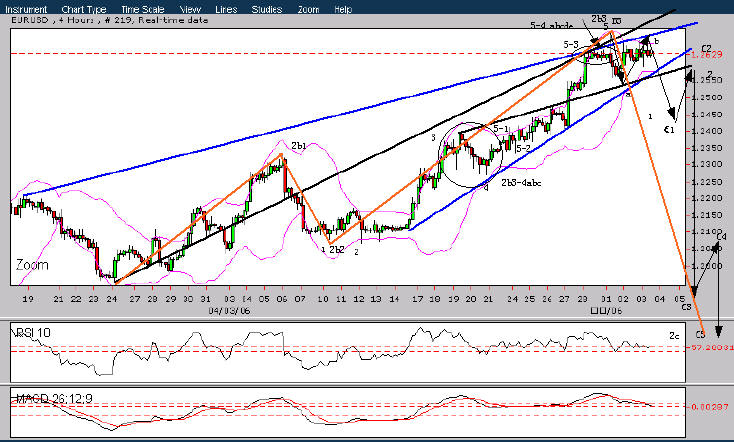Click the C2 projection label
The image size is (734, 442).
point(706,49)
